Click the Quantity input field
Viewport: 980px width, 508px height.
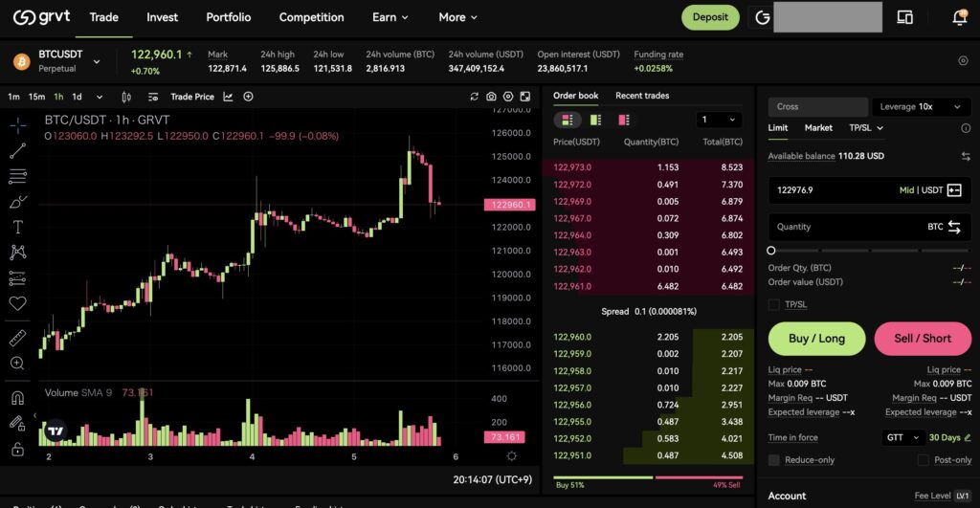(842, 227)
